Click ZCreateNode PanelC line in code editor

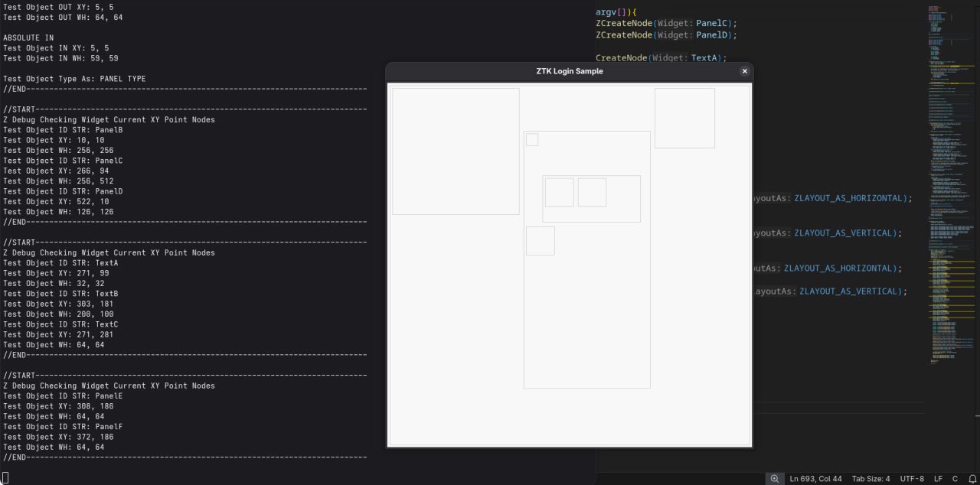(x=666, y=23)
